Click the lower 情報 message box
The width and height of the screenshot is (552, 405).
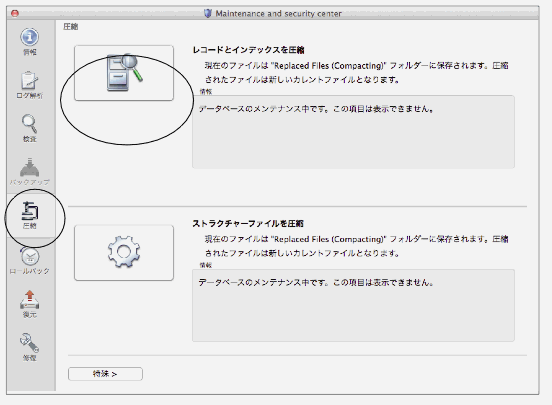click(x=353, y=305)
